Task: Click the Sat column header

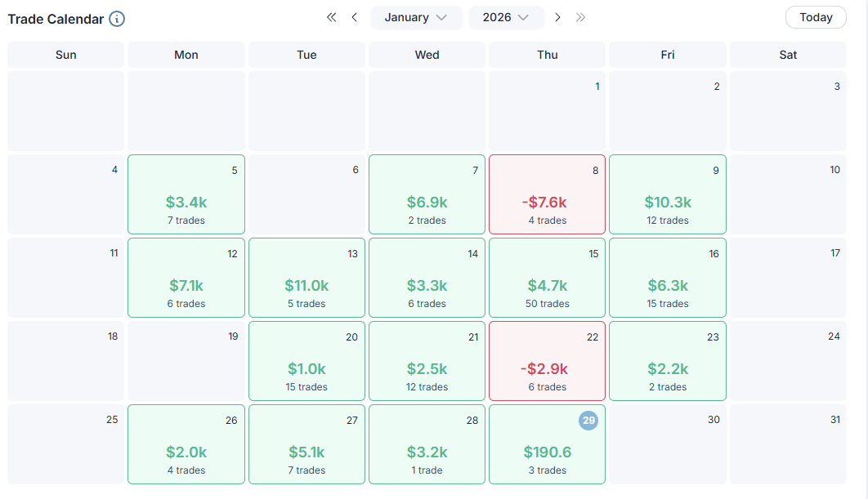Action: (788, 55)
